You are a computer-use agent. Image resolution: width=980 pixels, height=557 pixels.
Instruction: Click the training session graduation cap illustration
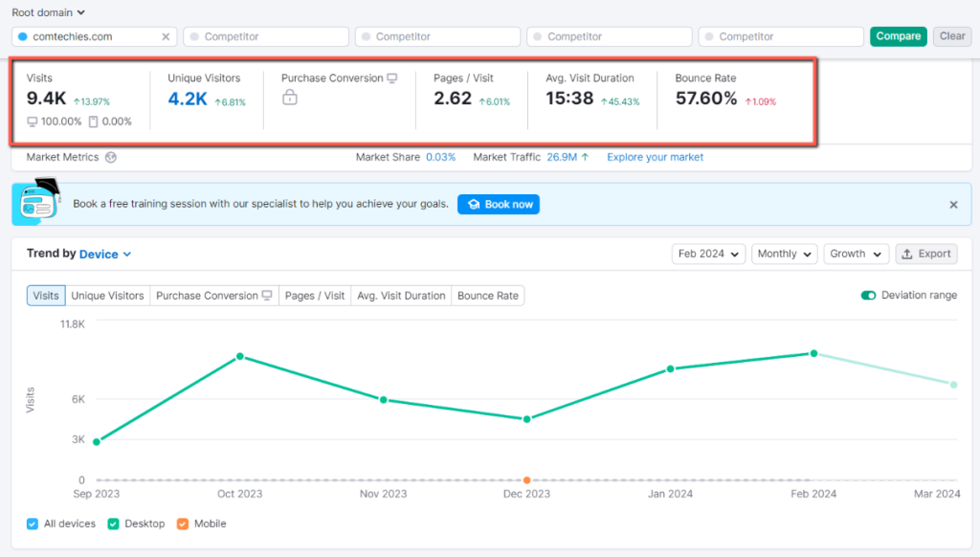coord(38,204)
